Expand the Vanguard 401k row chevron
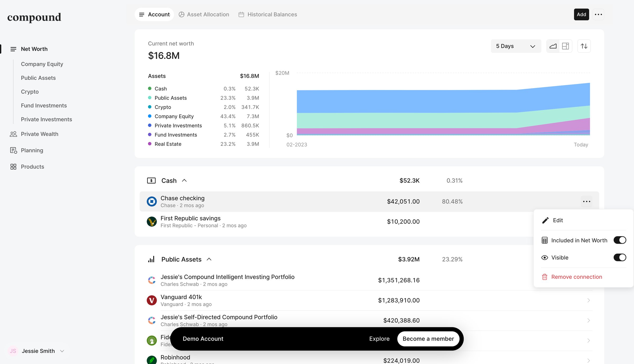The height and width of the screenshot is (364, 634). (589, 300)
